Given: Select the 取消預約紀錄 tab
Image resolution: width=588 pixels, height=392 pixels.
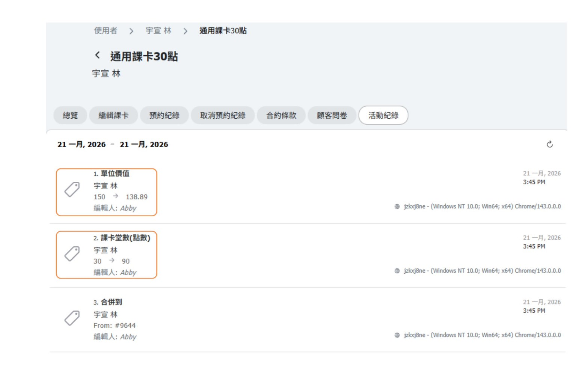Looking at the screenshot, I should (223, 115).
